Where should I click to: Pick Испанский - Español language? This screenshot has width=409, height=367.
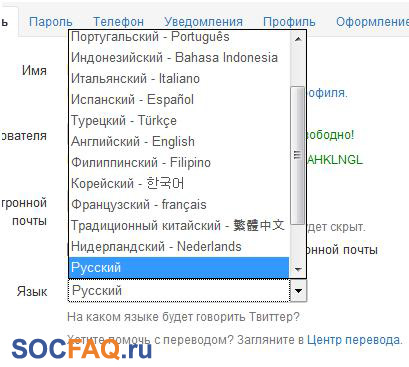179,99
